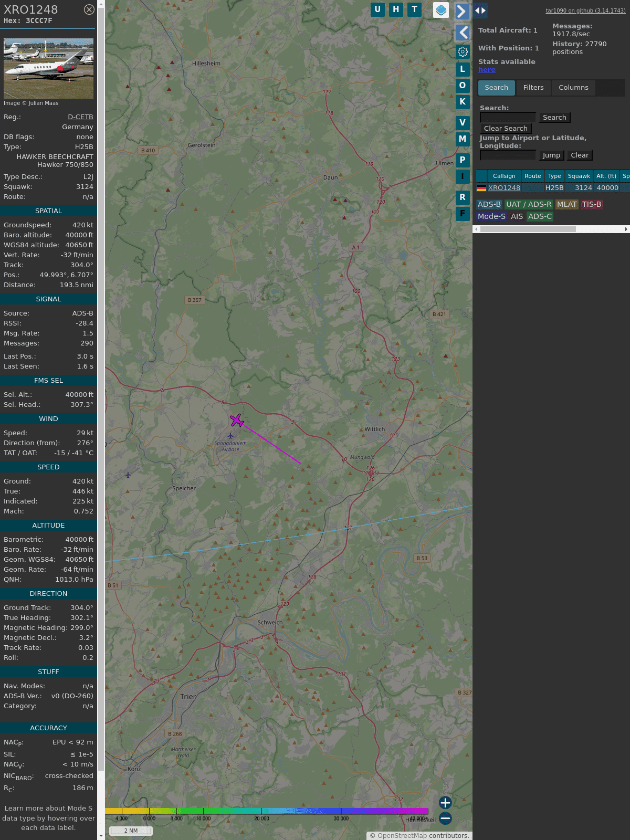Toggle the O map button

463,86
